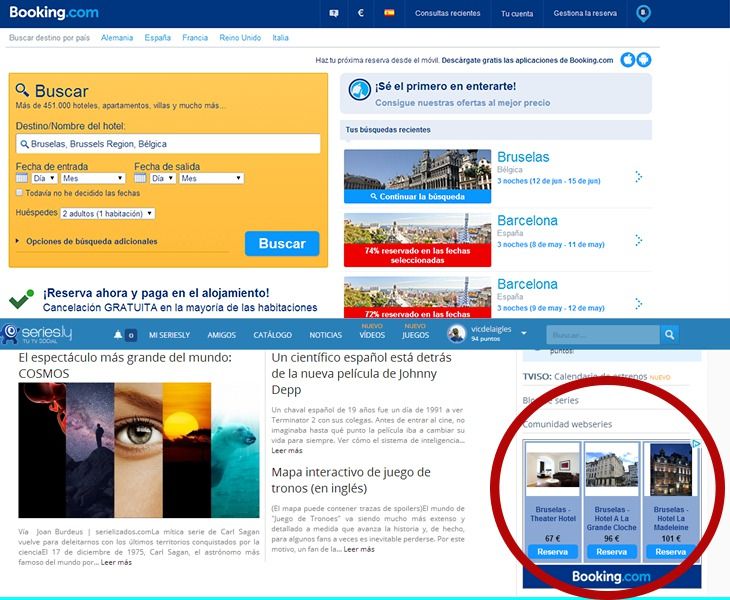Download the Android app icon
Viewport: 730px width, 600px height.
[x=643, y=60]
